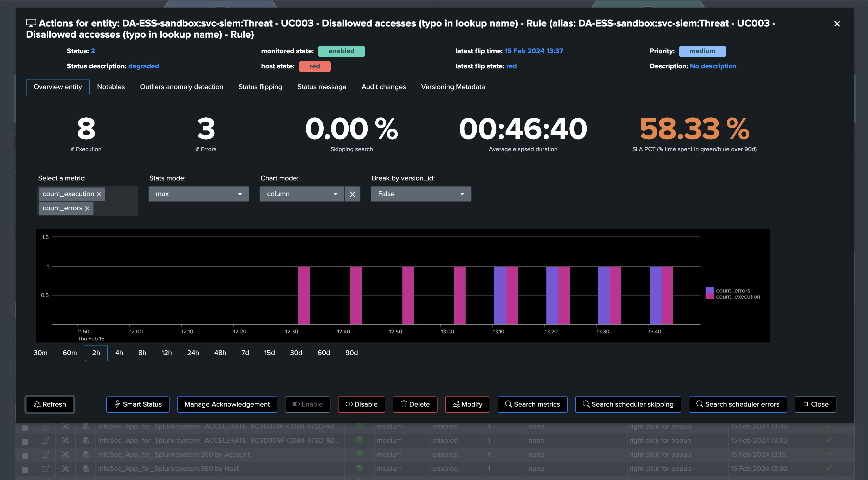Image resolution: width=868 pixels, height=480 pixels.
Task: Open the Audit changes tab
Action: pos(383,87)
